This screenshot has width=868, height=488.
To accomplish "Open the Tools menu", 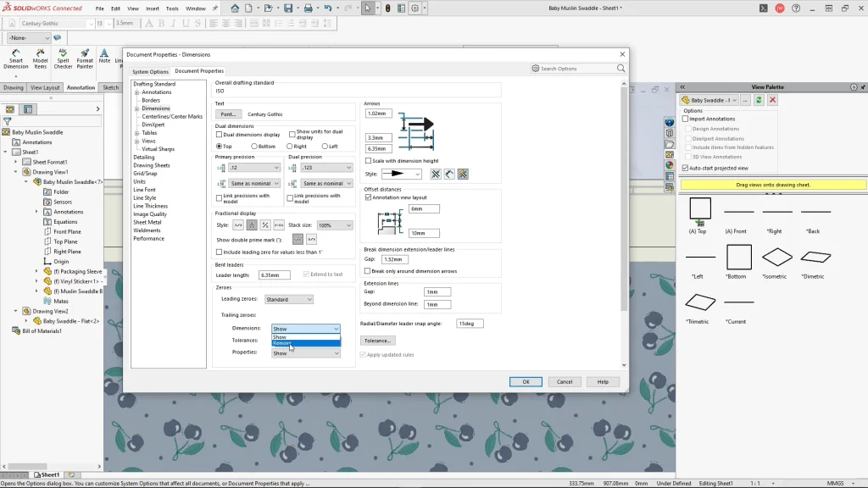I will (x=172, y=8).
